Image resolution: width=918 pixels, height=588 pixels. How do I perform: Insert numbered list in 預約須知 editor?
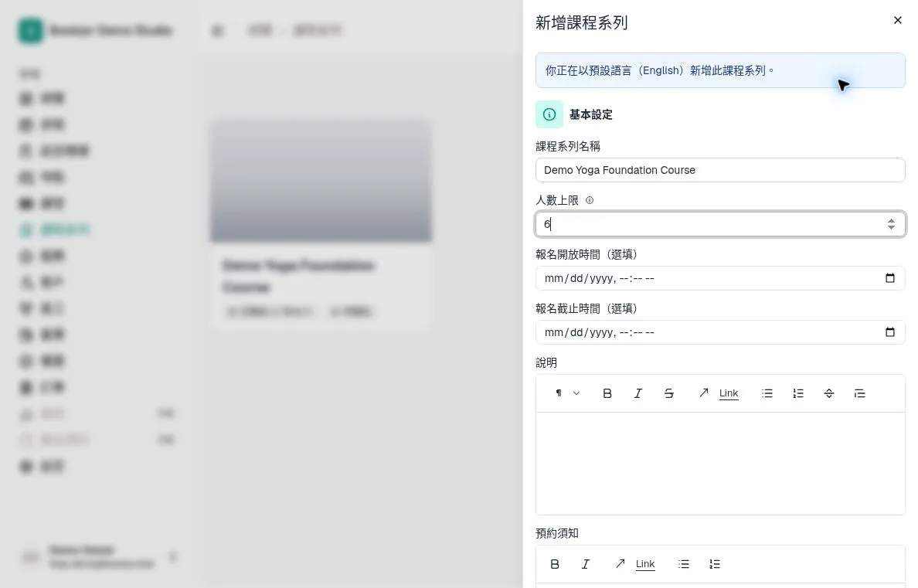(715, 564)
